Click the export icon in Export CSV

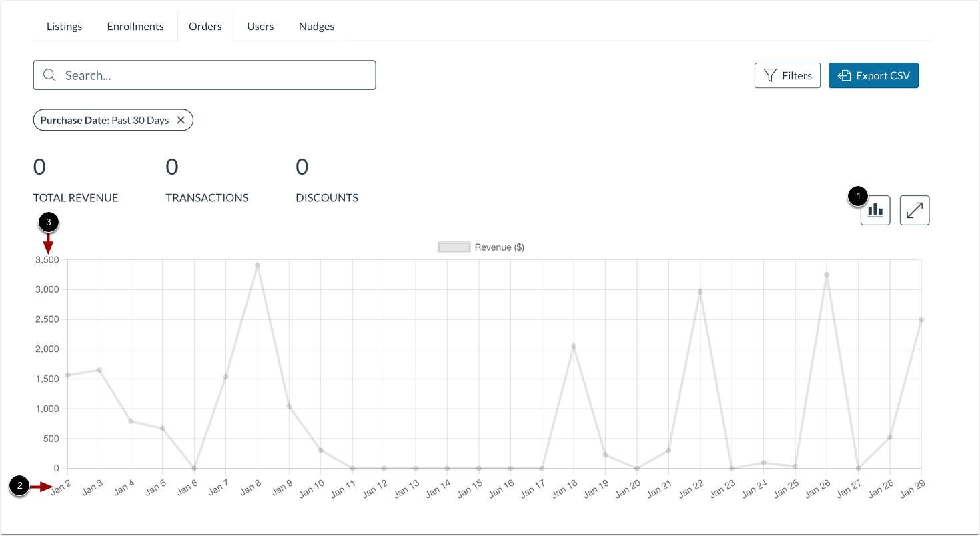[844, 75]
